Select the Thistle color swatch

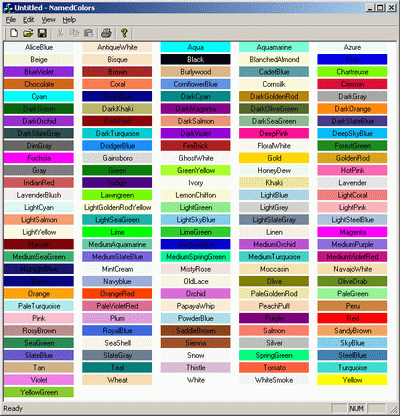[196, 368]
